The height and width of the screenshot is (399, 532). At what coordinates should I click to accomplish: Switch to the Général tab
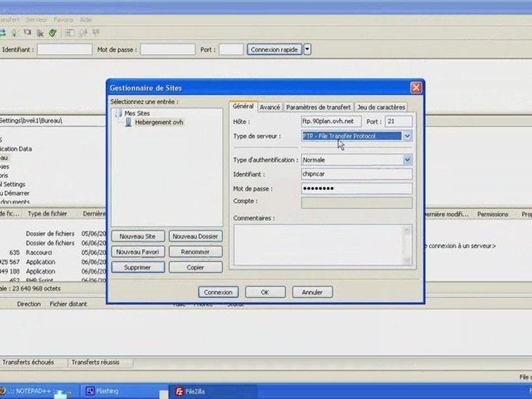tap(243, 106)
